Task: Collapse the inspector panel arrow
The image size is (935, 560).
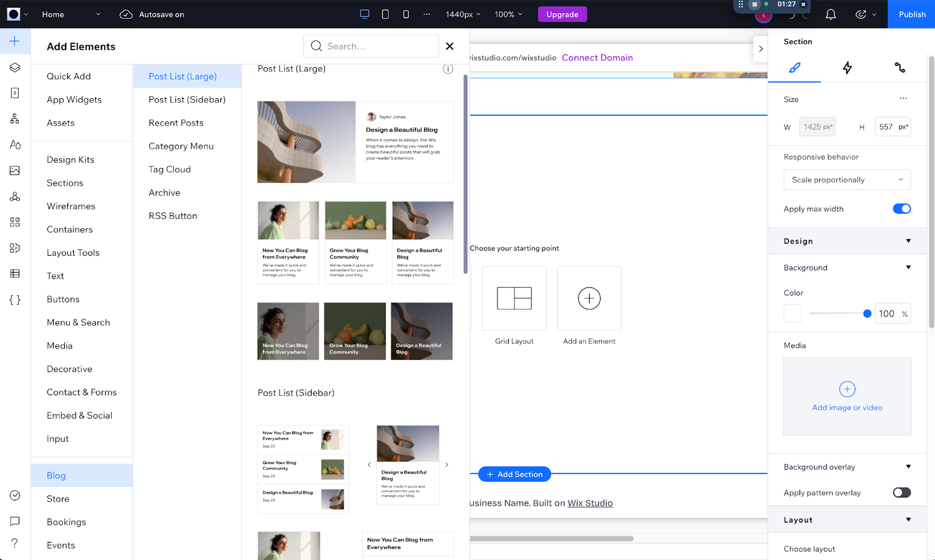Action: [x=760, y=48]
